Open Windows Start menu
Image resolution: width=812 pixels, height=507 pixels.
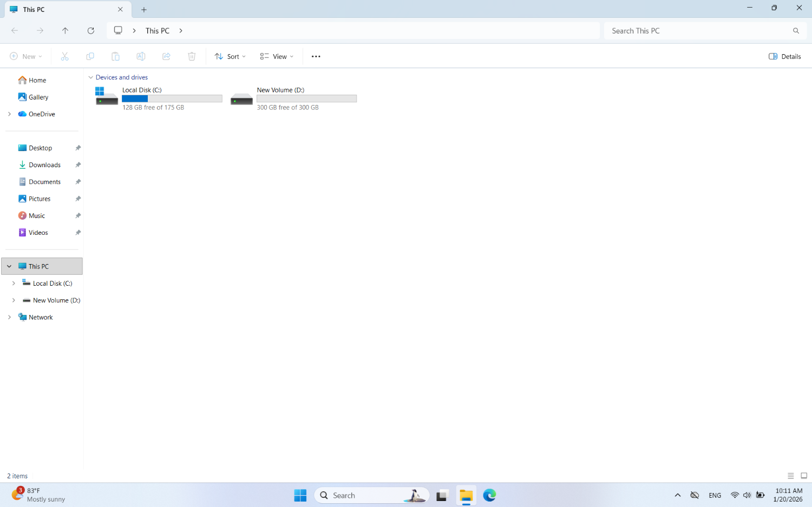pos(300,495)
